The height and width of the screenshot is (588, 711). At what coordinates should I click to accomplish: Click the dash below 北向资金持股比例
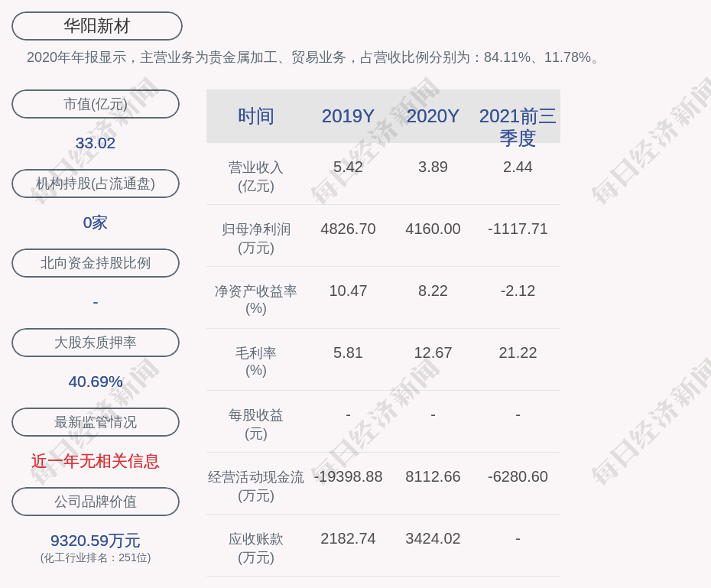tap(96, 302)
